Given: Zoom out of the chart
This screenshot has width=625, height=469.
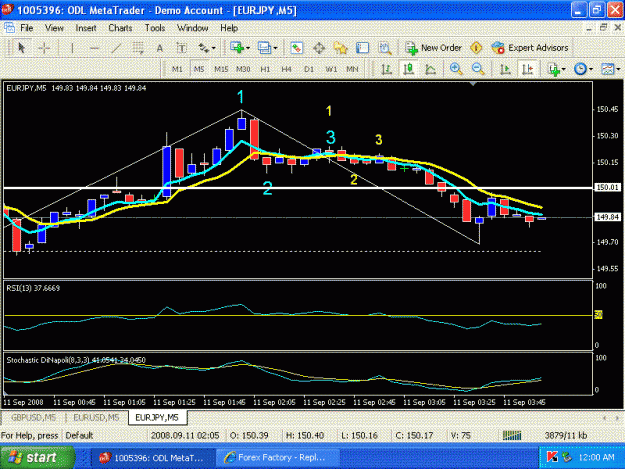Looking at the screenshot, I should (478, 69).
